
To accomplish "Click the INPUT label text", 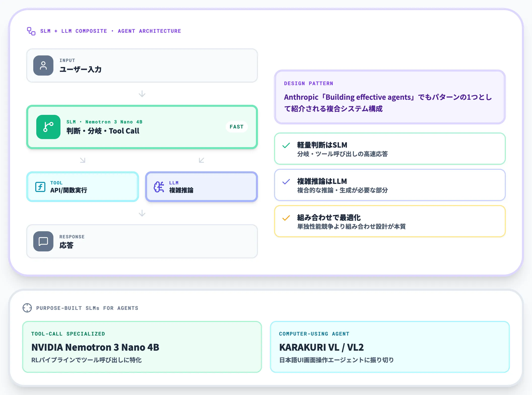I will pyautogui.click(x=67, y=60).
